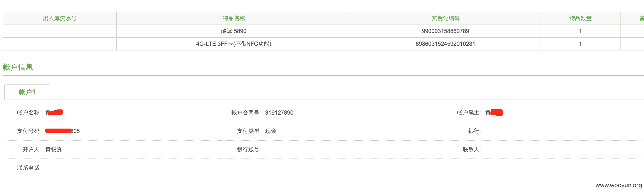
Task: Click code 990003158860789
Action: (x=446, y=31)
